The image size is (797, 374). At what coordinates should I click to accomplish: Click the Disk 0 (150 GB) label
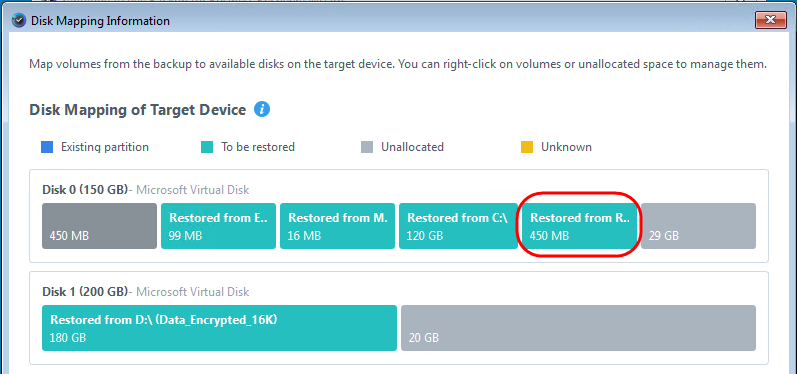(85, 190)
